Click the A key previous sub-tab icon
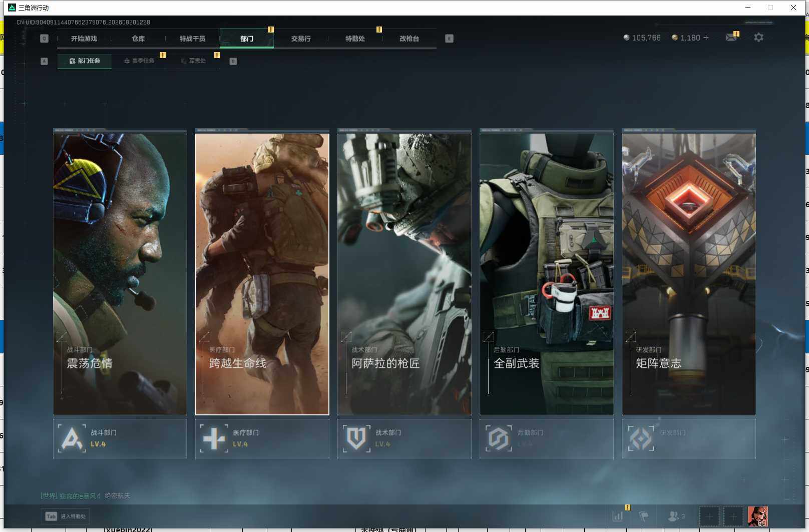Viewport: 809px width, 532px height. pyautogui.click(x=44, y=61)
